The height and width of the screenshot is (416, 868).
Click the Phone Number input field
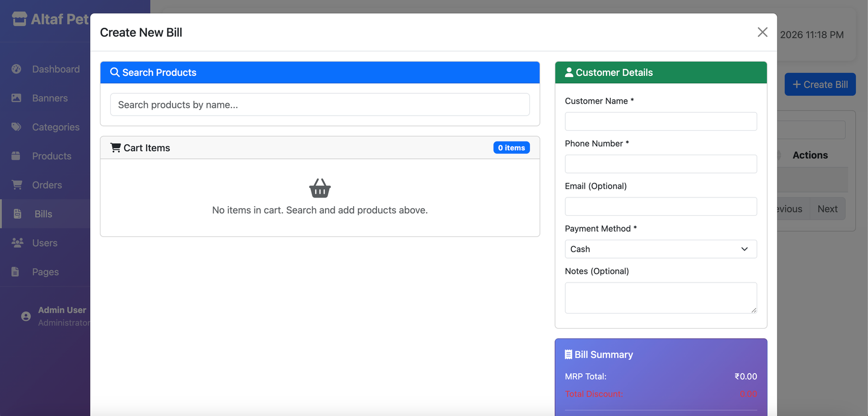click(661, 164)
